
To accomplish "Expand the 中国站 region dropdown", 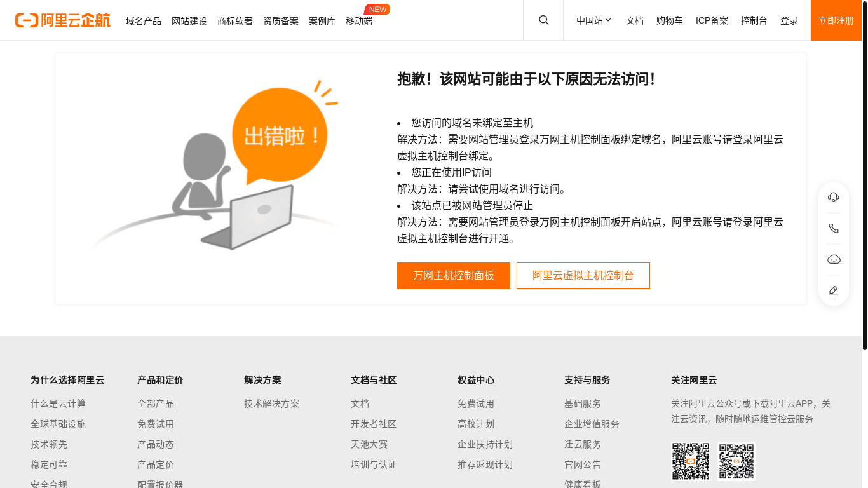I will pos(594,20).
